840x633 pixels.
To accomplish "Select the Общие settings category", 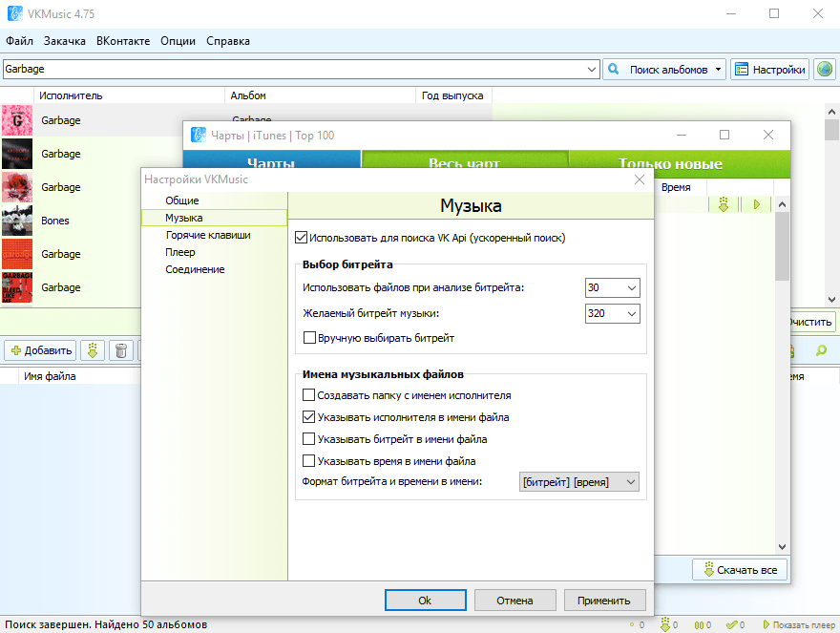I will click(x=214, y=200).
